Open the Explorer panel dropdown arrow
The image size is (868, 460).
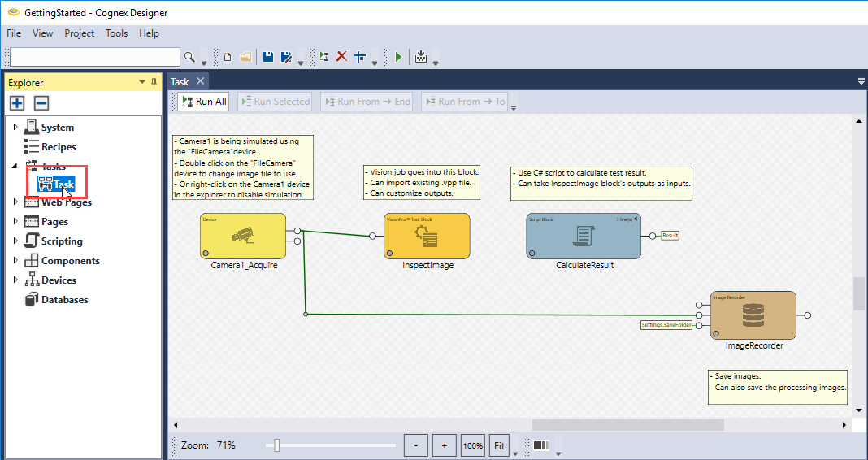[142, 82]
